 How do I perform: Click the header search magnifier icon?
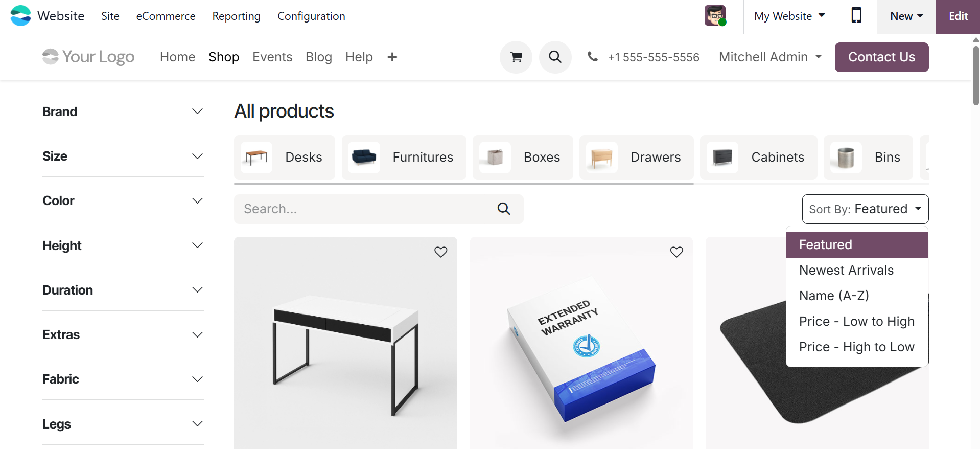tap(555, 57)
